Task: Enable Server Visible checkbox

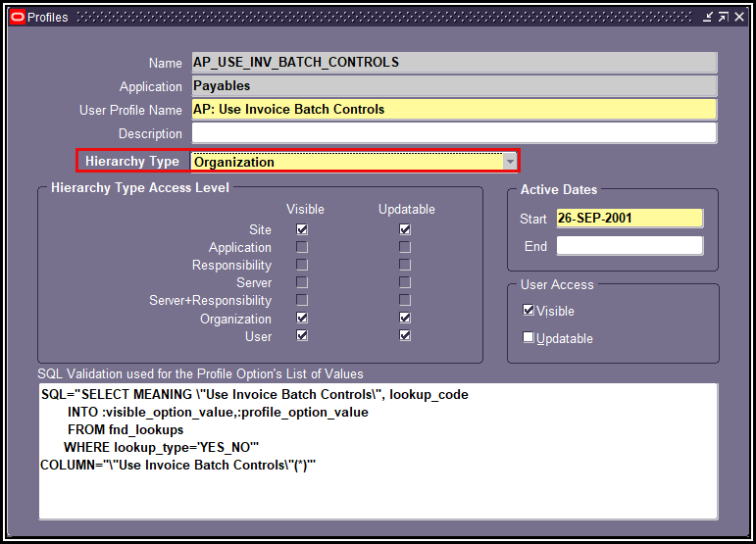Action: pos(302,282)
